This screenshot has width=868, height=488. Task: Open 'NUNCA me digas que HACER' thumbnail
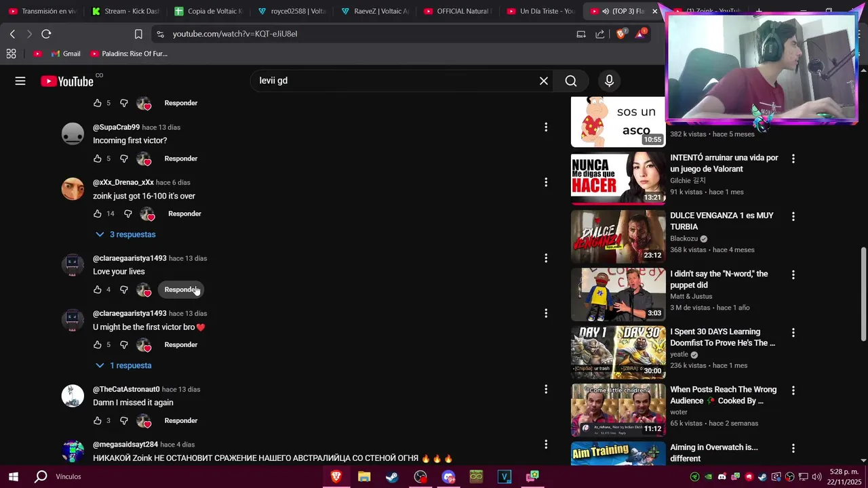[x=618, y=178]
